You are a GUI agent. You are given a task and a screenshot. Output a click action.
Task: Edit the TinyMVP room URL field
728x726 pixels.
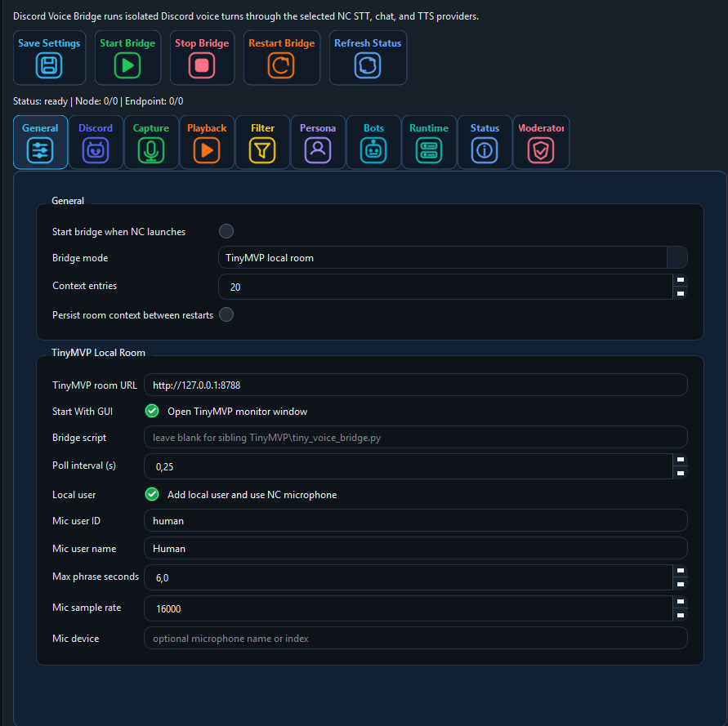coord(416,385)
